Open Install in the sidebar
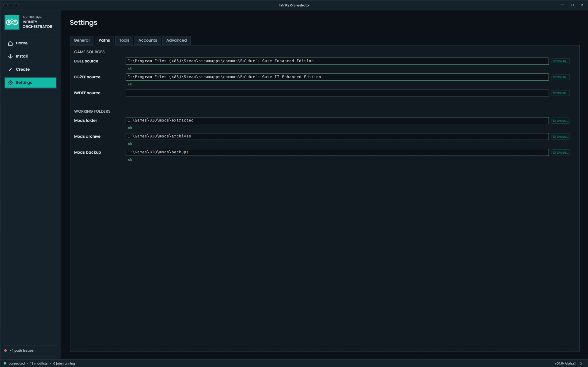 30,56
